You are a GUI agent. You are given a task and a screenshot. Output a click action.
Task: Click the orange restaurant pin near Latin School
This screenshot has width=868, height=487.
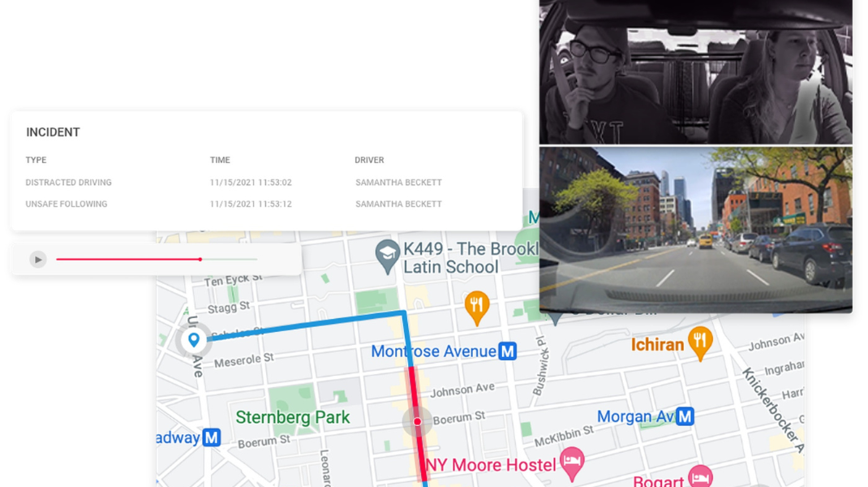[x=477, y=308]
